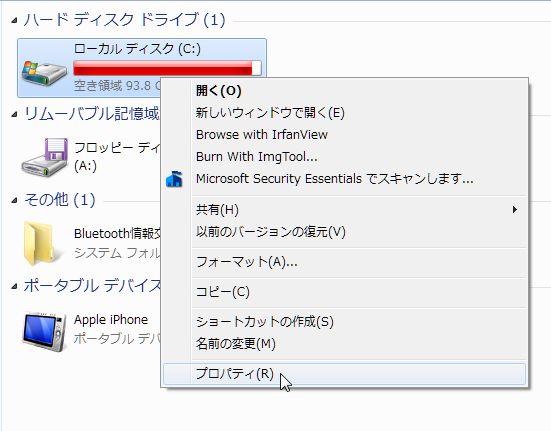Click the red disk usage bar of C:
Viewport: 551px width, 431px height.
click(167, 67)
